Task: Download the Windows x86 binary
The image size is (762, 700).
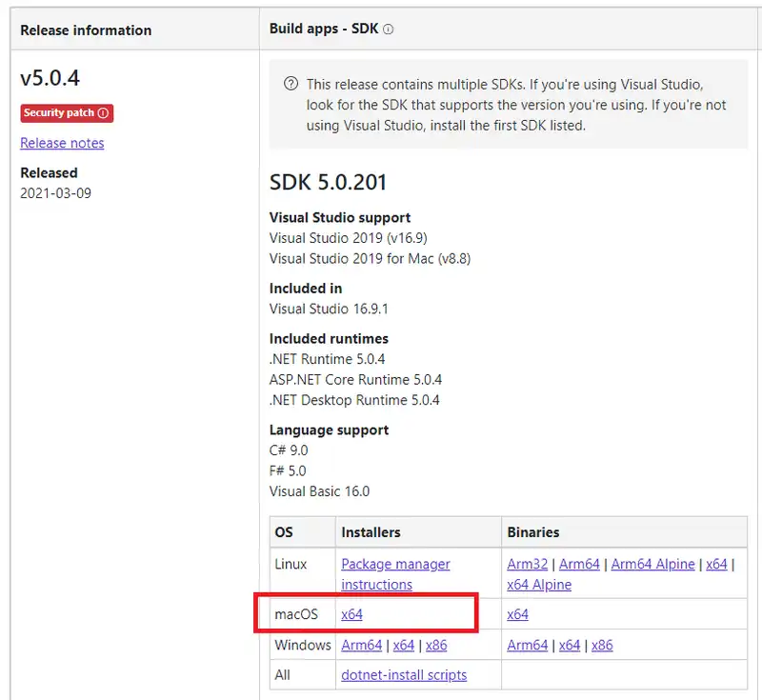Action: point(602,645)
